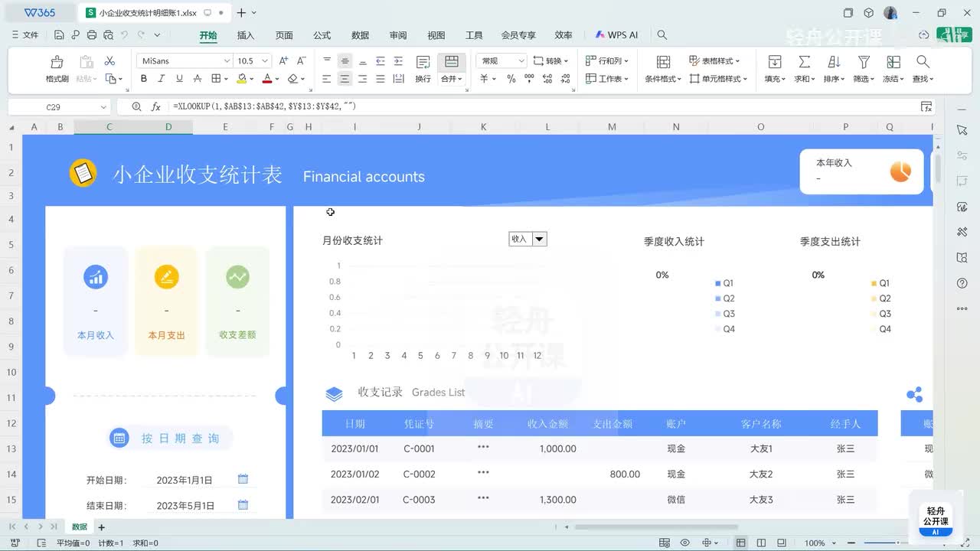Open the File (文件) menu

[25, 35]
